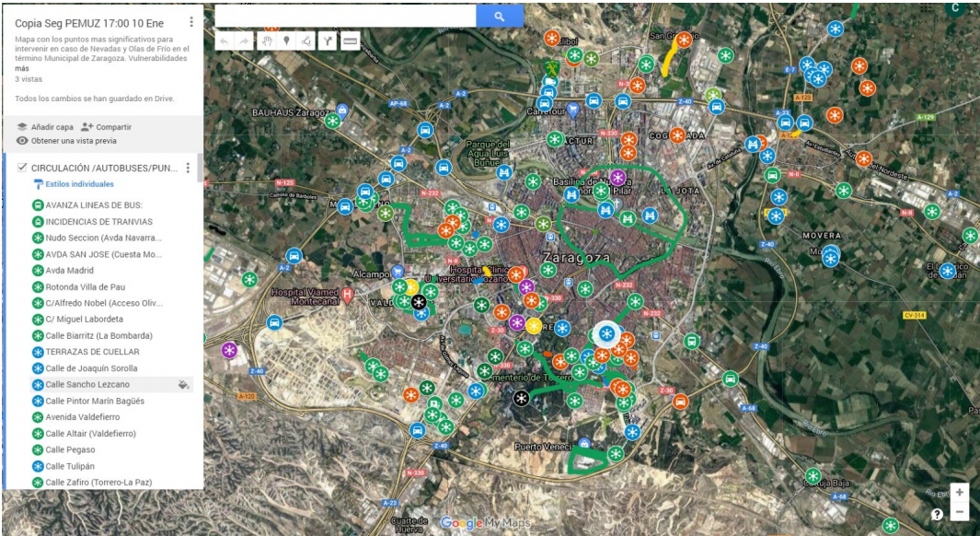Screen dimensions: 980x536
Task: Click the blue search magnifier button
Action: pyautogui.click(x=500, y=16)
